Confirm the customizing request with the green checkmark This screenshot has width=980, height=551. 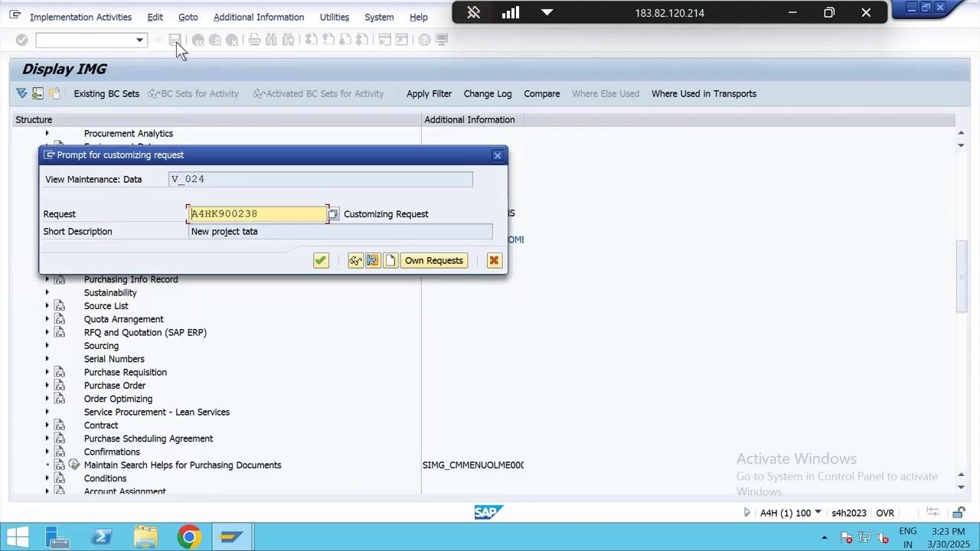tap(321, 261)
